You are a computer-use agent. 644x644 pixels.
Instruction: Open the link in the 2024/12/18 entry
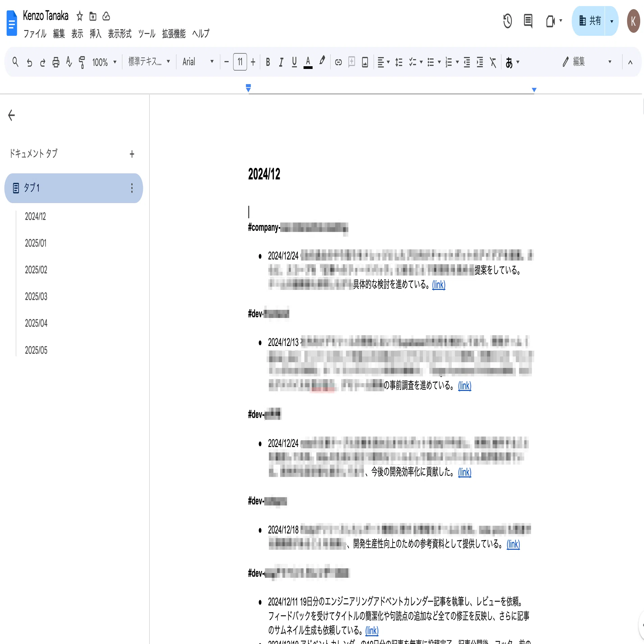click(x=513, y=544)
